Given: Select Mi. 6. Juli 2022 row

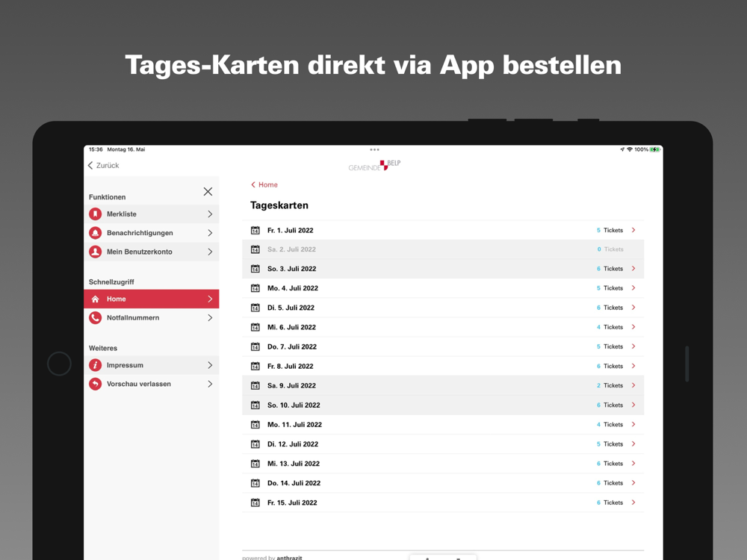Looking at the screenshot, I should click(443, 327).
